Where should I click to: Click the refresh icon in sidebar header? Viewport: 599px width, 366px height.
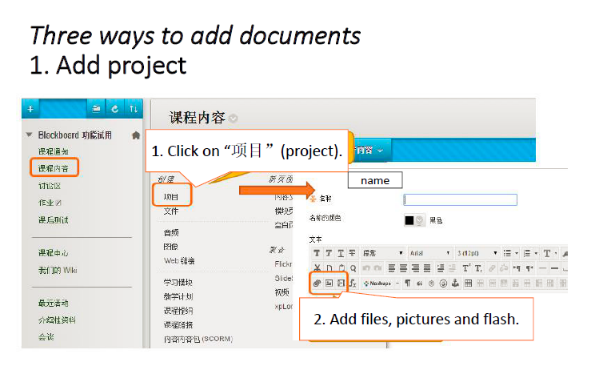click(115, 109)
